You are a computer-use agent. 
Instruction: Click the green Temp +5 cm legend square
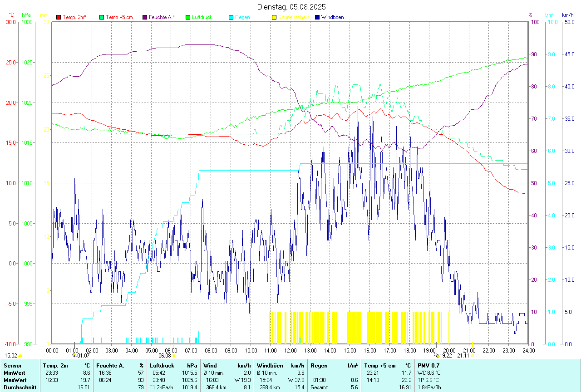click(x=102, y=17)
